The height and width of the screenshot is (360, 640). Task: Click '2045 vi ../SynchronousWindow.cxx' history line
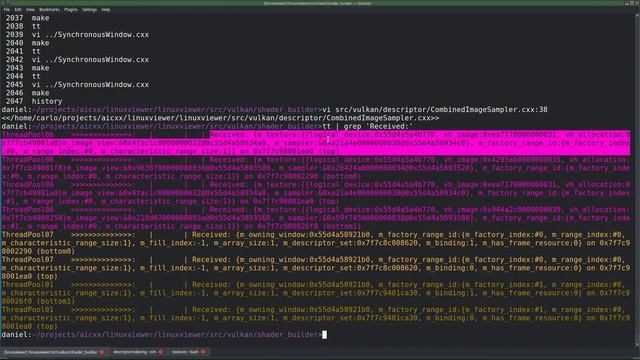pos(77,84)
